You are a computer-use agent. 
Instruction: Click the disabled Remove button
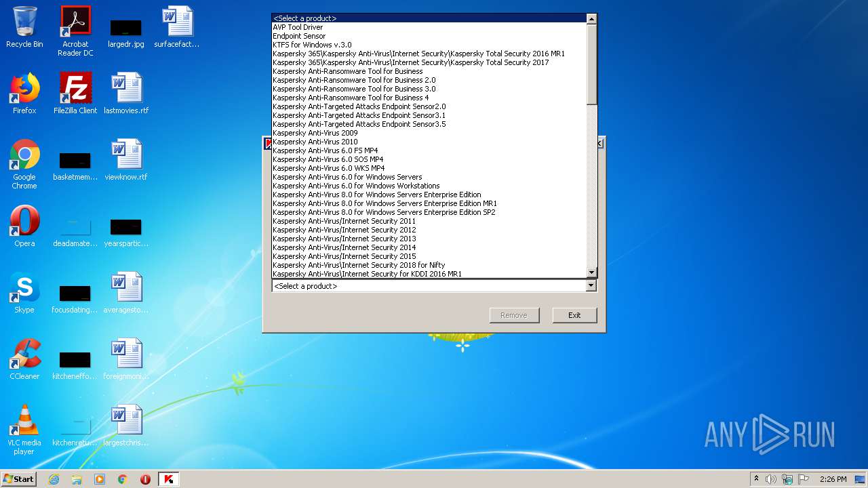click(514, 315)
